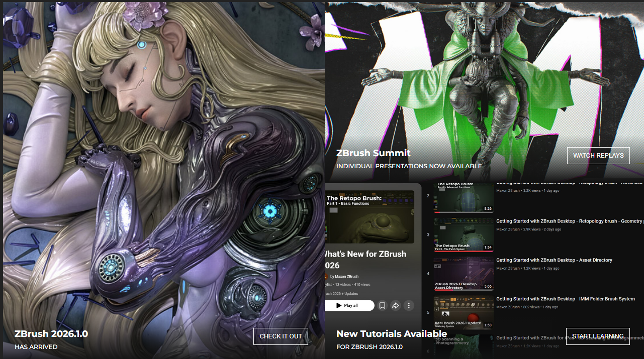644x359 pixels.
Task: Click Maxon ZBrush under the IMM Folder video
Action: coord(508,307)
